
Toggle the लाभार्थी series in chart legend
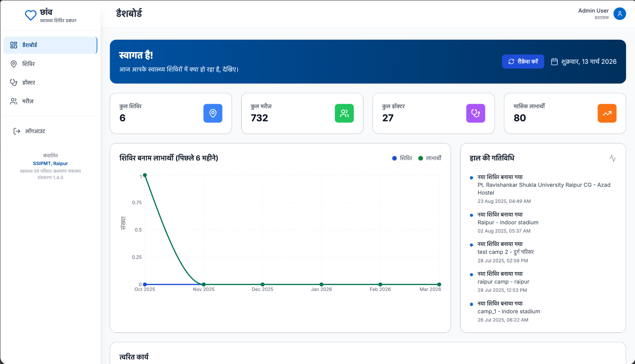[x=430, y=158]
